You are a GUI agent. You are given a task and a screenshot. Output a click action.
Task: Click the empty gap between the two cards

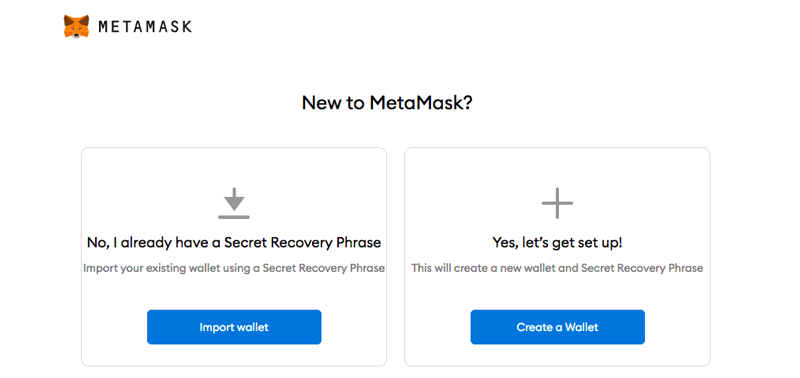(395, 257)
